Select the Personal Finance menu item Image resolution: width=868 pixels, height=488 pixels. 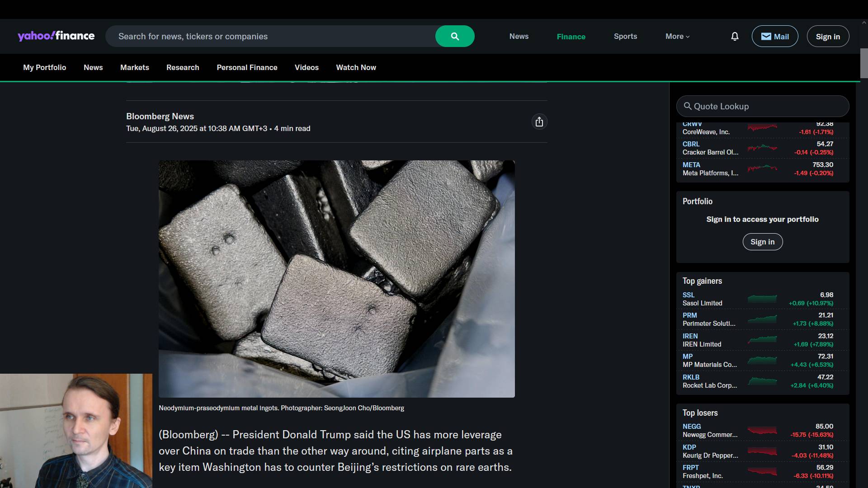[x=247, y=67]
